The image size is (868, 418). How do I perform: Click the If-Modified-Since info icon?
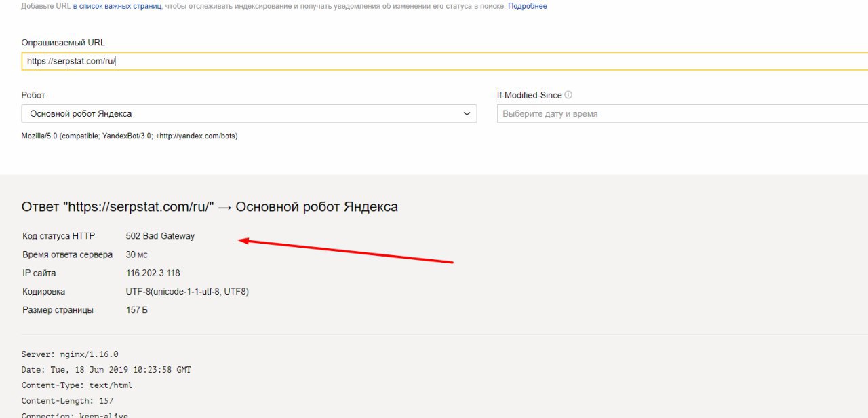coord(568,96)
